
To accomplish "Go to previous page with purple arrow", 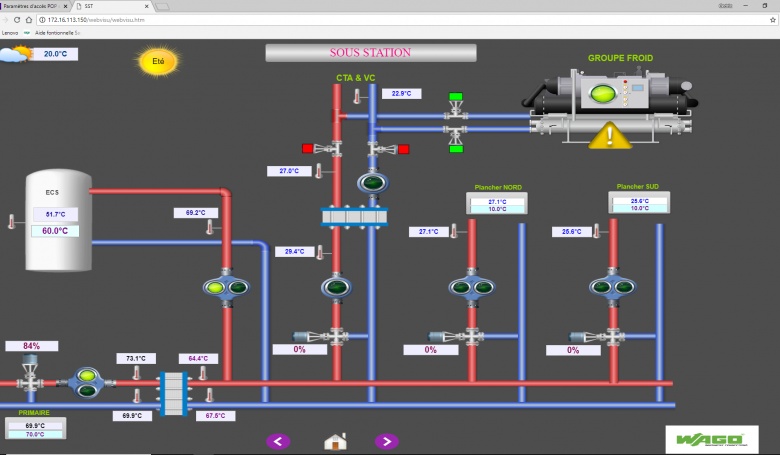I will 278,441.
